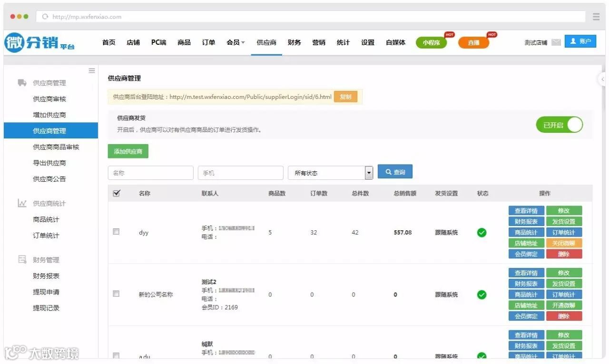Tick the checkbox for 新的公司名称

point(116,294)
